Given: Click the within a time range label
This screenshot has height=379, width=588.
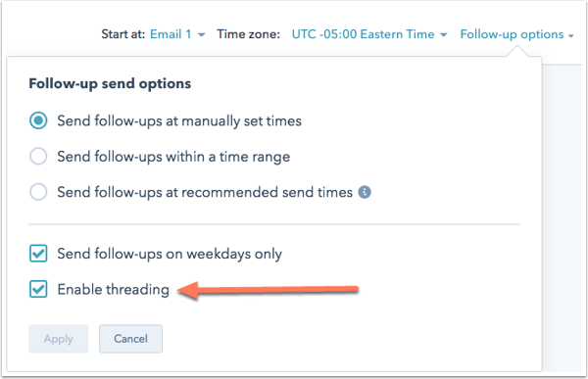Looking at the screenshot, I should coord(173,157).
